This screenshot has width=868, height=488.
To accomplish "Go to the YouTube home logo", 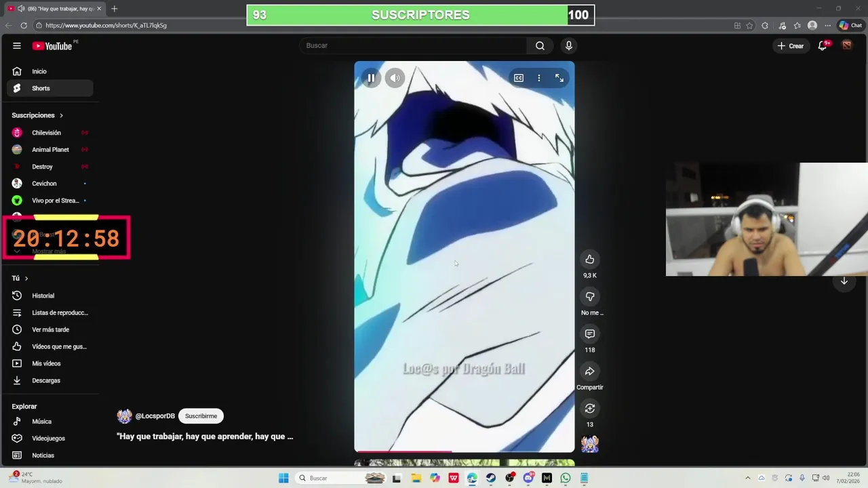I will coord(52,45).
